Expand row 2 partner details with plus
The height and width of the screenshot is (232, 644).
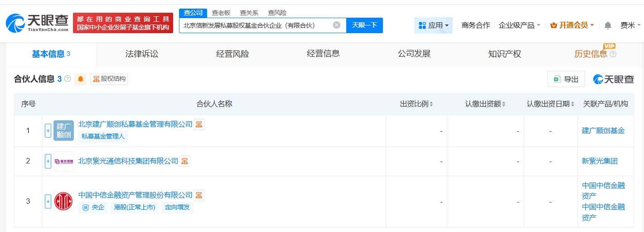(48, 161)
